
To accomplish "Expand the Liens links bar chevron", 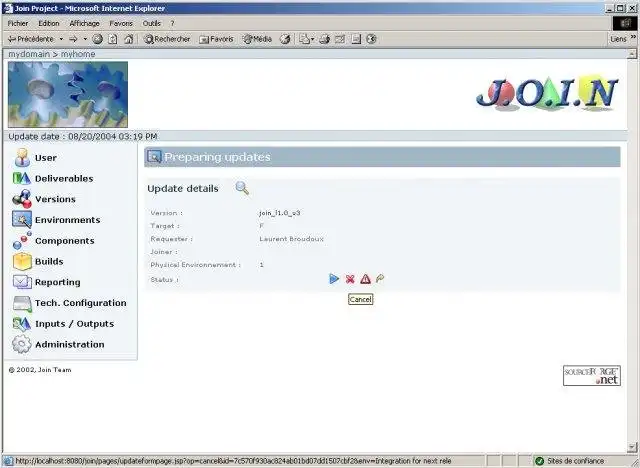I will click(633, 38).
